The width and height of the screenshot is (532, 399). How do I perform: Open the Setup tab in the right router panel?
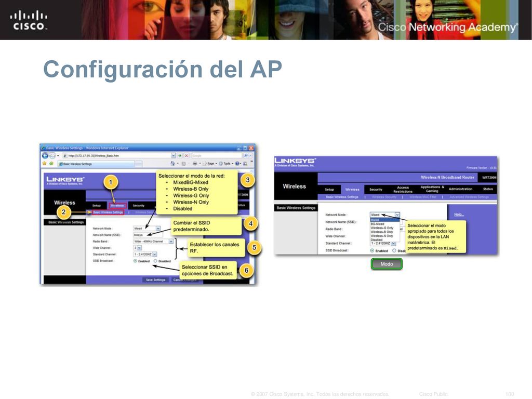coord(329,189)
